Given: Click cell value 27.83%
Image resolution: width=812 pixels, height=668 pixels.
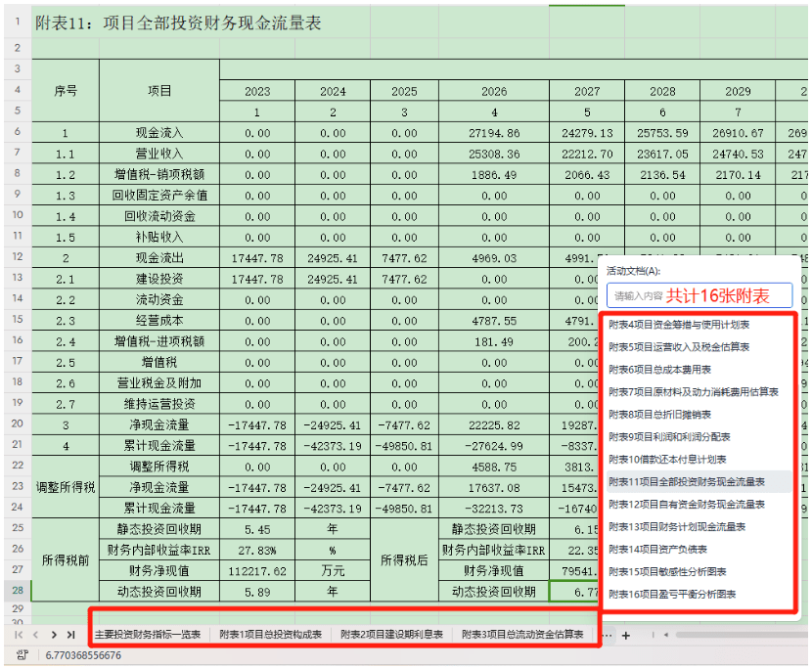Looking at the screenshot, I should point(257,551).
